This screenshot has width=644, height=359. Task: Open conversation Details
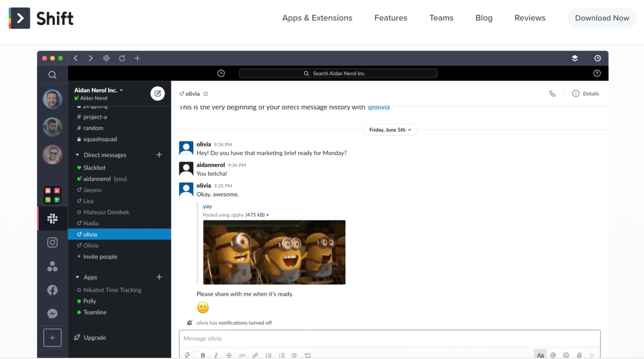tap(586, 93)
